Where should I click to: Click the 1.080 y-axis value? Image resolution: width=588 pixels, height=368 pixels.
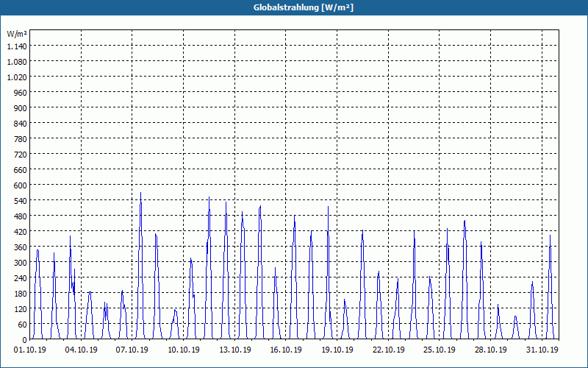[17, 61]
